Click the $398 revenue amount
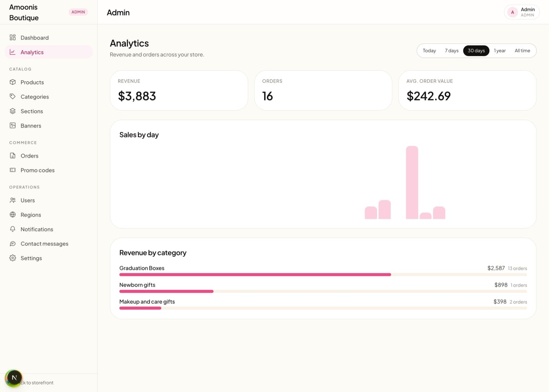 pos(500,302)
